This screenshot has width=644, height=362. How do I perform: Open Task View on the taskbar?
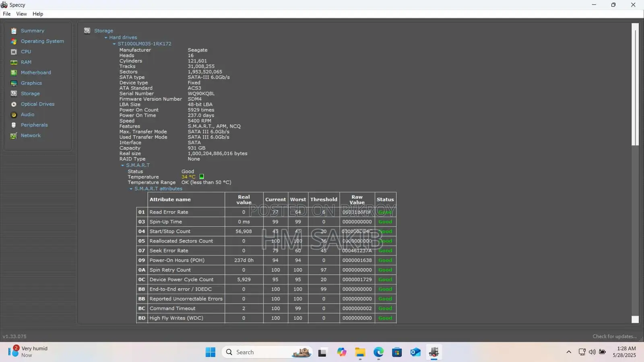click(x=322, y=352)
